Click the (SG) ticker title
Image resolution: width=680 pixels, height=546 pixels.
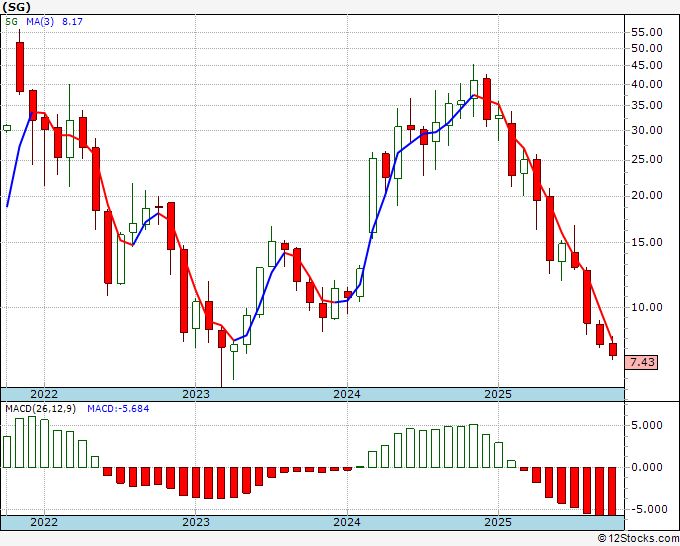(x=17, y=7)
